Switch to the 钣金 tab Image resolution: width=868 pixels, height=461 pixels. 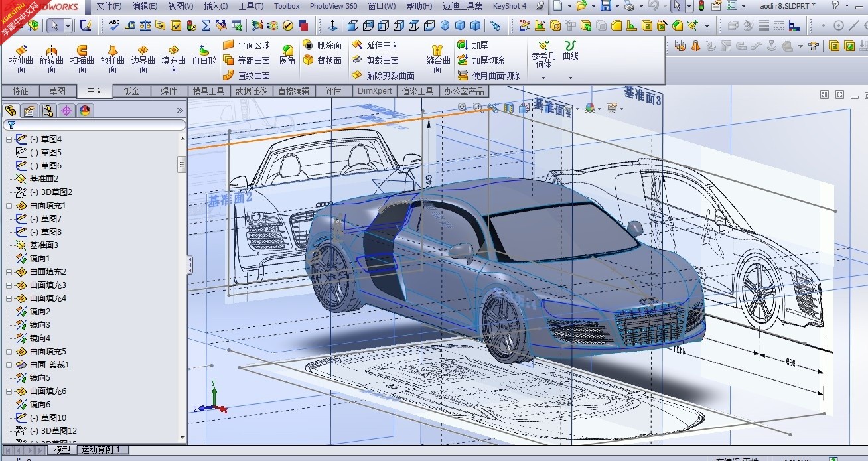131,91
